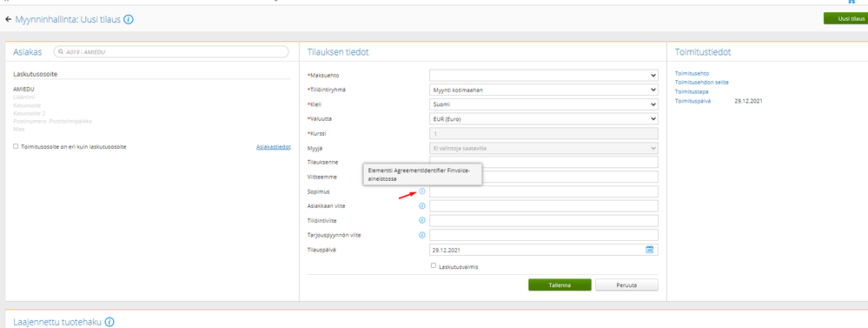The image size is (868, 328).
Task: Click the Lisänimi placeholder text
Action: (23, 97)
